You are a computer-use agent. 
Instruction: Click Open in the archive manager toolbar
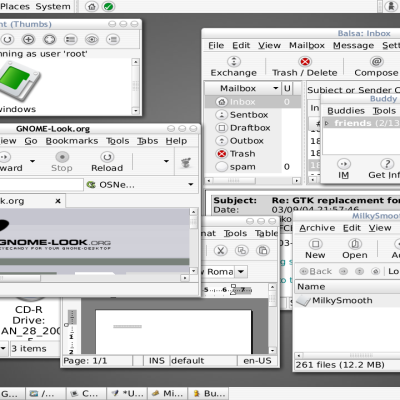tap(355, 249)
